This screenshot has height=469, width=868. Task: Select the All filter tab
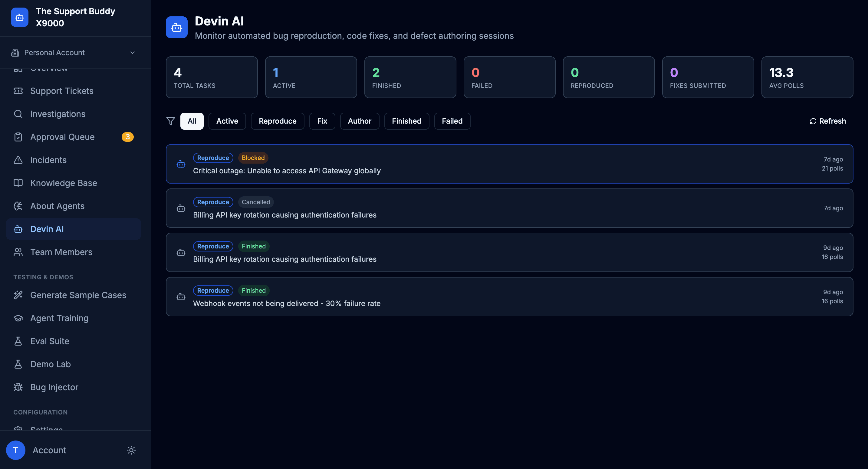click(192, 121)
